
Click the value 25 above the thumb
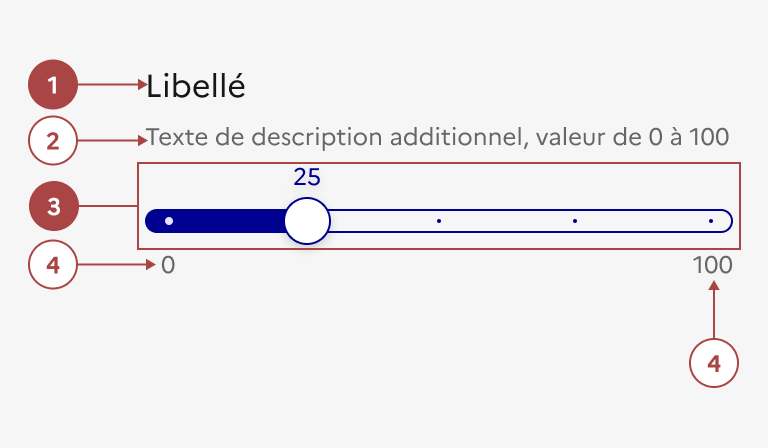click(x=307, y=177)
